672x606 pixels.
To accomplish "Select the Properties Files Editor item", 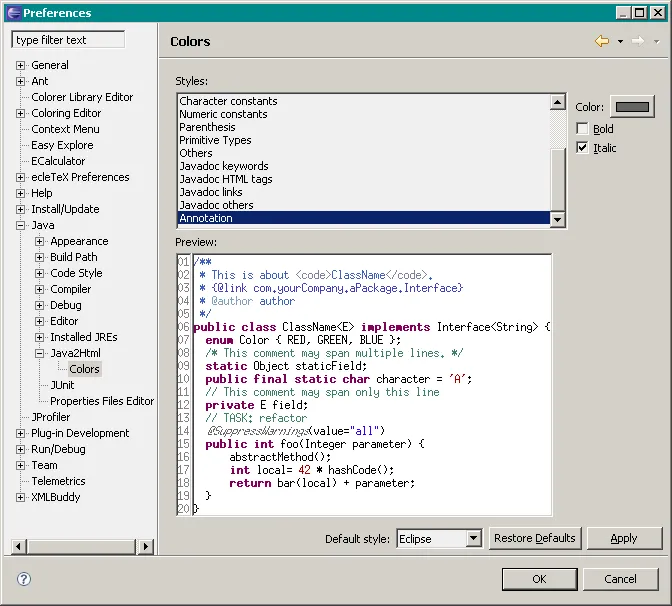I will [x=102, y=401].
